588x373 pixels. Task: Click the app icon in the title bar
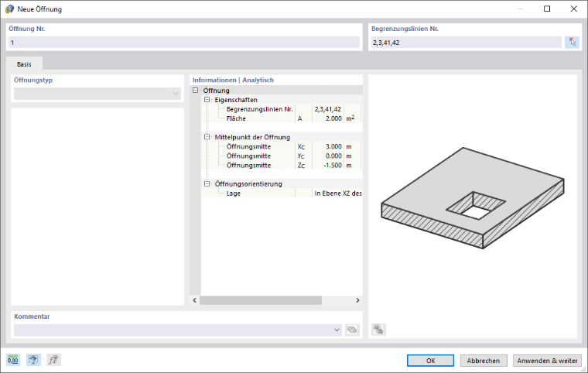point(10,9)
